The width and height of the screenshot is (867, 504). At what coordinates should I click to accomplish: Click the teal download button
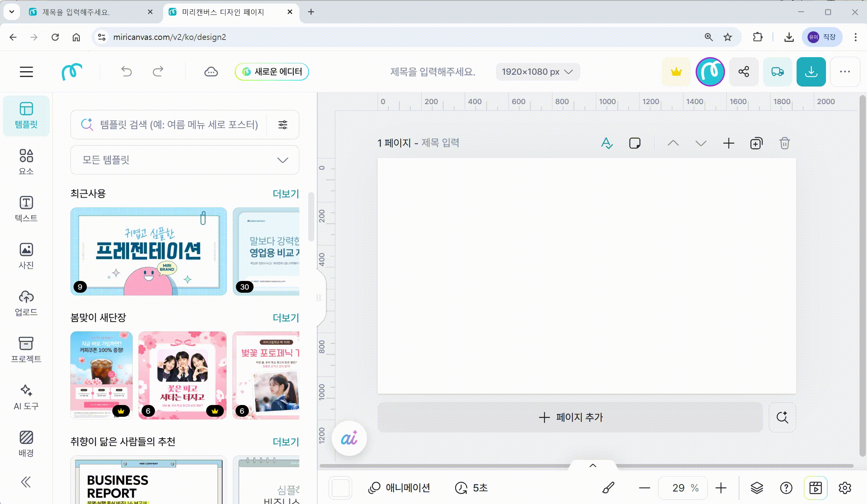click(x=811, y=72)
